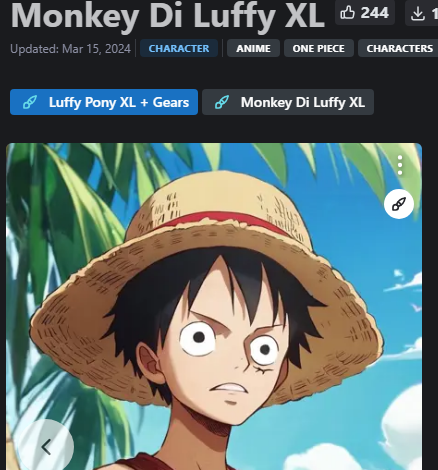Select the Luffy Pony XL + Gears version
The height and width of the screenshot is (470, 438).
click(104, 102)
